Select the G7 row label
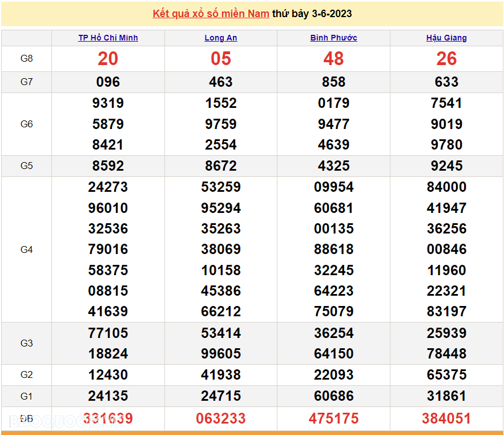504x435 pixels. click(x=26, y=82)
